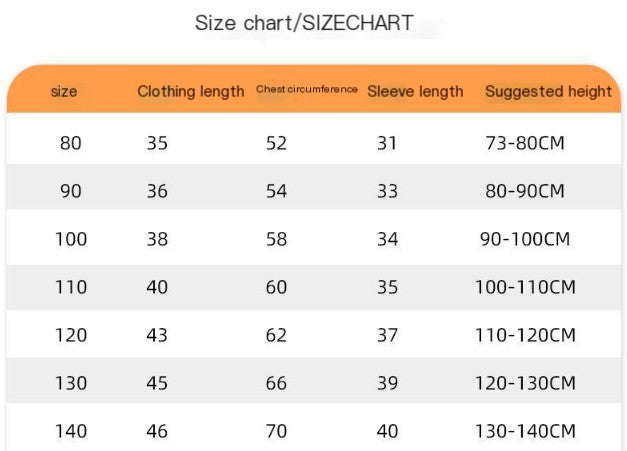Select the size 80 row label
The width and height of the screenshot is (627, 451).
click(x=71, y=143)
